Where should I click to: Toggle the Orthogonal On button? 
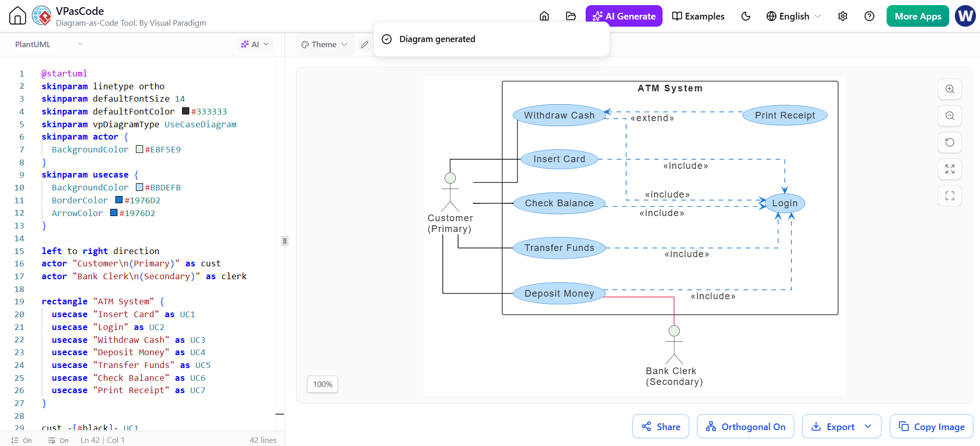pos(745,426)
